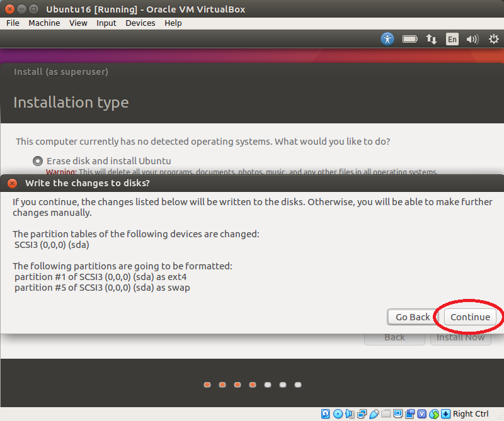Click the display status icon
The image size is (504, 421).
click(x=398, y=413)
